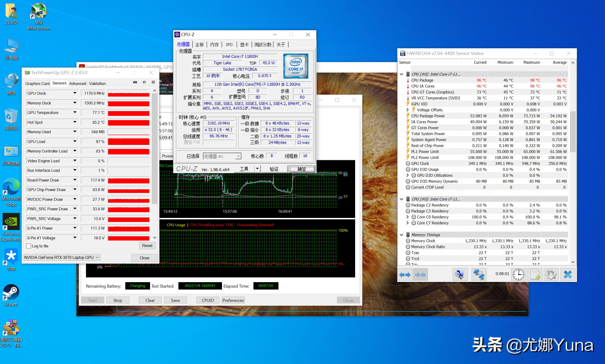Viewport: 605px width, 364px height.
Task: Expand Core C0 Residency row
Action: click(x=407, y=217)
